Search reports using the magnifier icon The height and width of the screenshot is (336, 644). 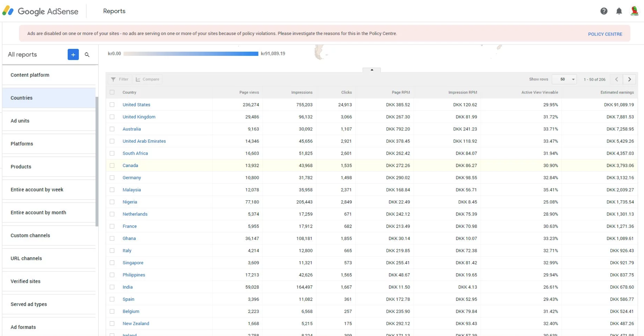click(x=87, y=55)
